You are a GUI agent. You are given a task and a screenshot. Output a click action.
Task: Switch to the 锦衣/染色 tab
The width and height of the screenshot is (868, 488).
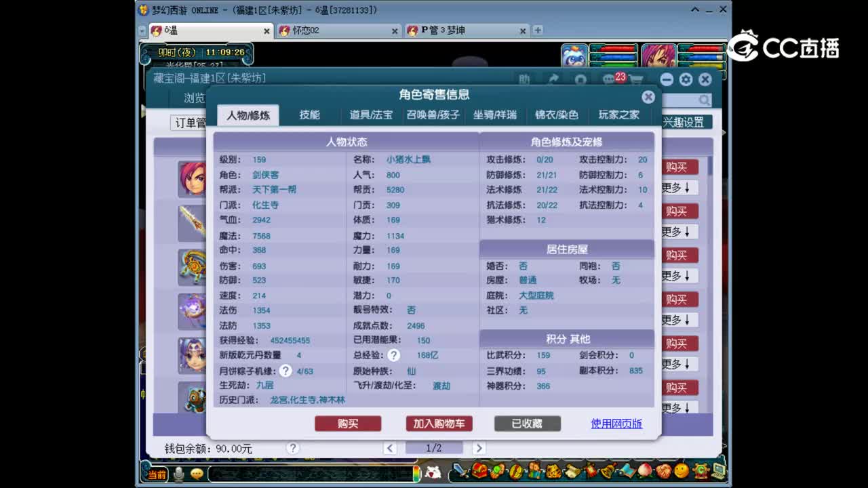click(557, 115)
